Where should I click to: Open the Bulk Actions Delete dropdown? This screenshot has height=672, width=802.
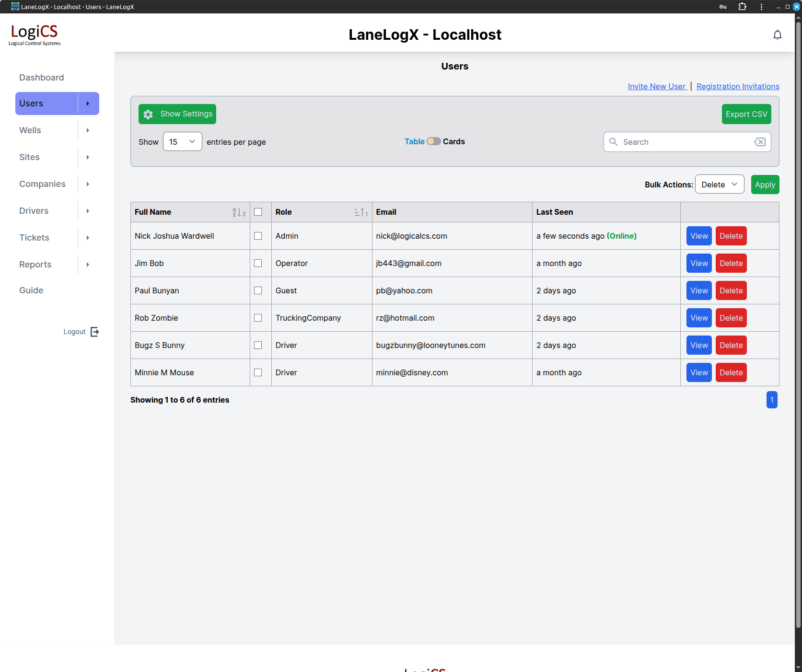(x=719, y=185)
